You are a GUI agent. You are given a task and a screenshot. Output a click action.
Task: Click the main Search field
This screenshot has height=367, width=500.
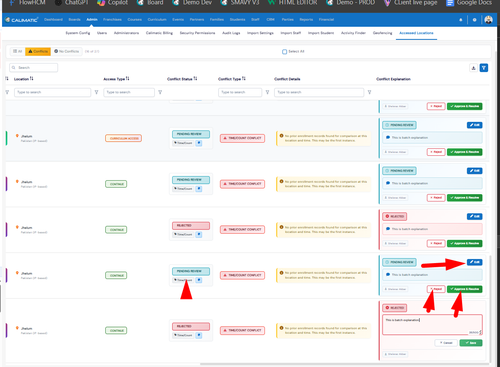pos(33,68)
